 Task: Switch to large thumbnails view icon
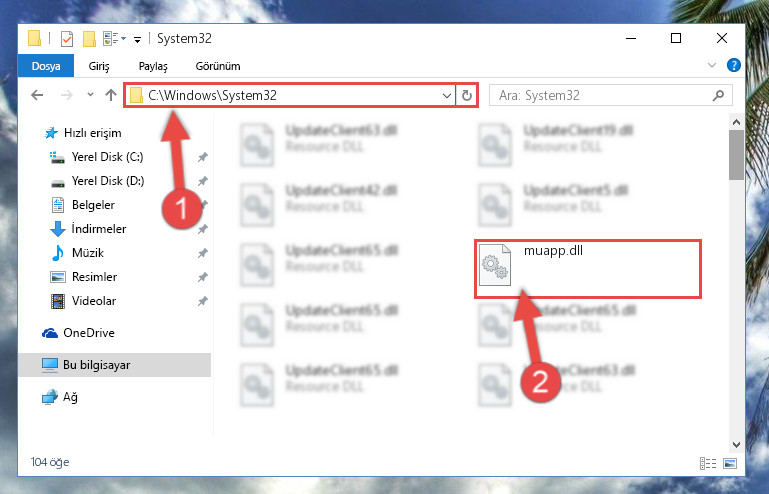[730, 463]
